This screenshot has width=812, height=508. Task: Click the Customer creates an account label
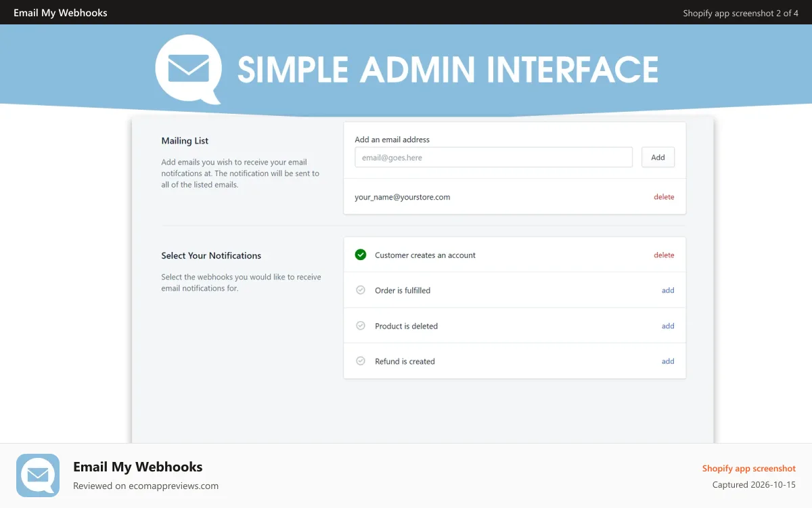425,255
